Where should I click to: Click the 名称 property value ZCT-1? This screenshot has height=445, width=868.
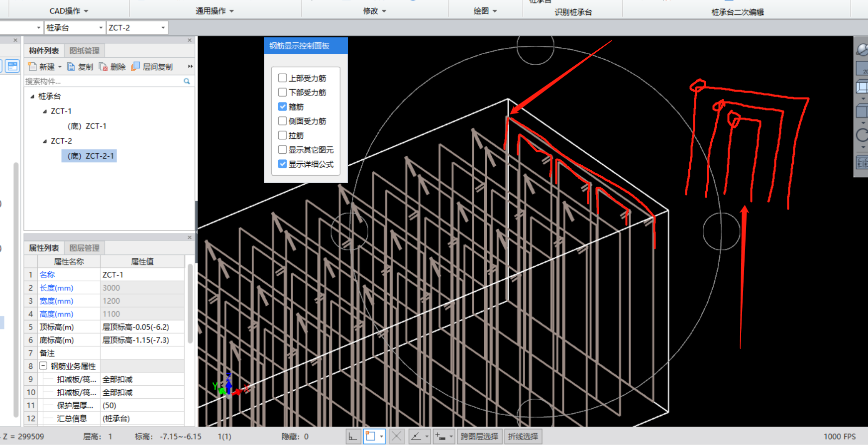(142, 275)
